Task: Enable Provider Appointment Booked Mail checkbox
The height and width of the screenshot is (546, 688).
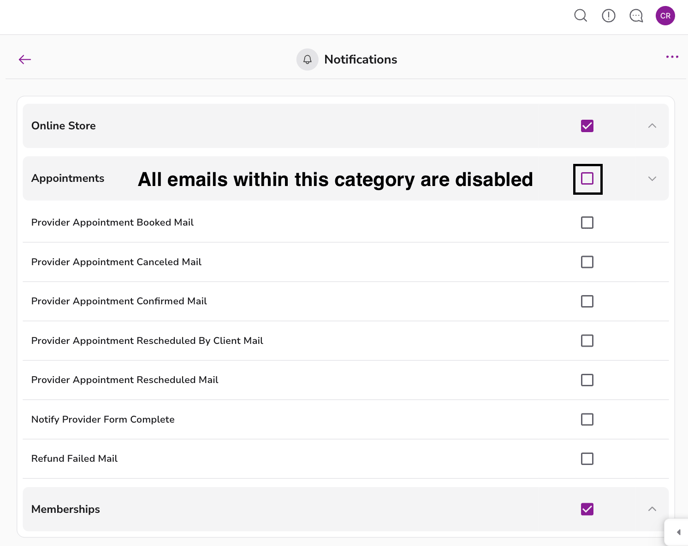Action: 587,223
